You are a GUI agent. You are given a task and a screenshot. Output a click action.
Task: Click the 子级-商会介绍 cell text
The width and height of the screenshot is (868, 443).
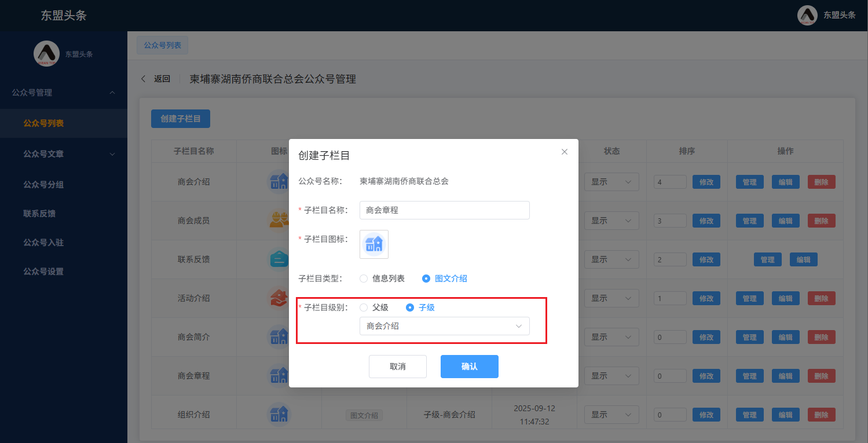click(x=449, y=415)
